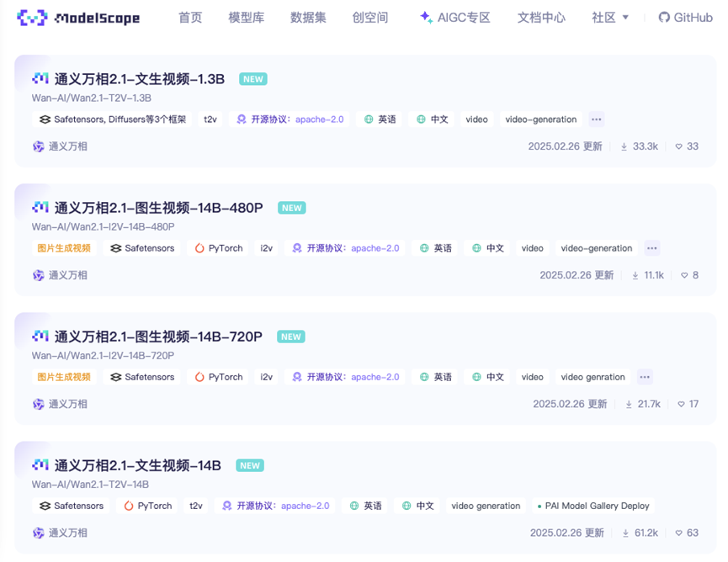The image size is (728, 562).
Task: Click 'Wan-AI/Wan2.1-T2V-14B' path text
Action: point(90,484)
